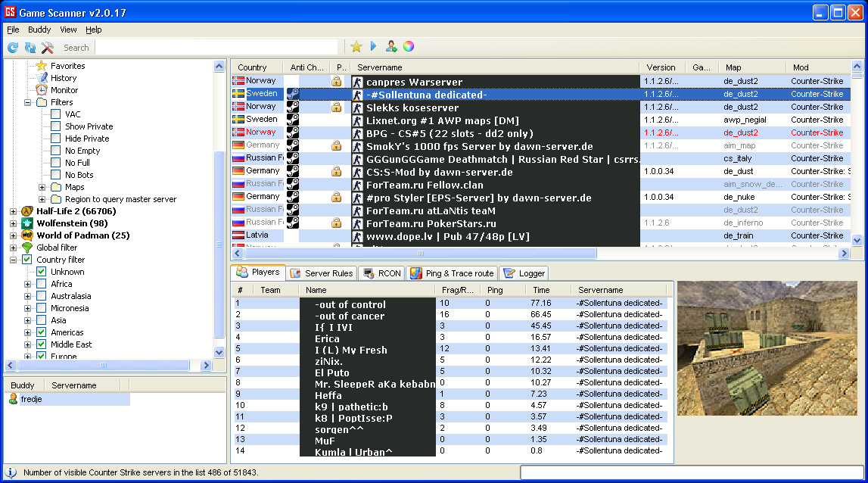The width and height of the screenshot is (868, 483).
Task: Click in the Search input field
Action: [216, 48]
